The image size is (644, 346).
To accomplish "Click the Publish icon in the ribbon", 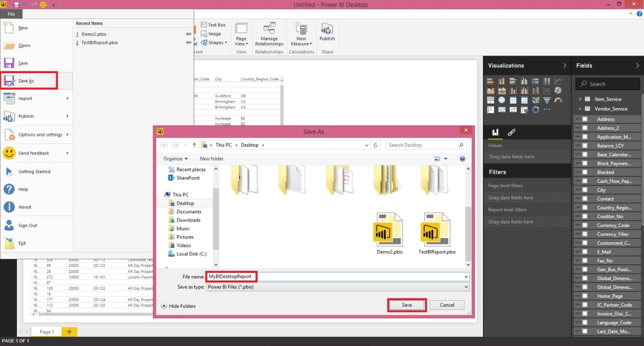I will pyautogui.click(x=327, y=33).
